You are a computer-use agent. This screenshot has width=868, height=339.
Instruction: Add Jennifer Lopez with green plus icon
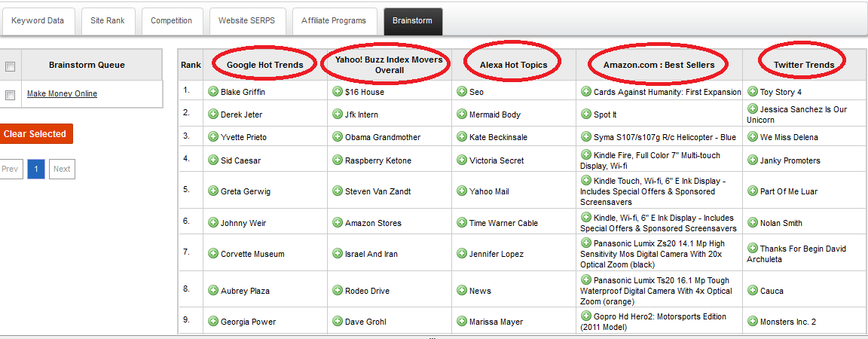point(462,253)
